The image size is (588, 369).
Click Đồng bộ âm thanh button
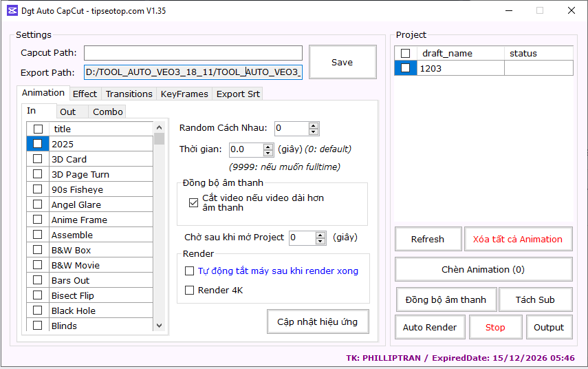point(446,299)
